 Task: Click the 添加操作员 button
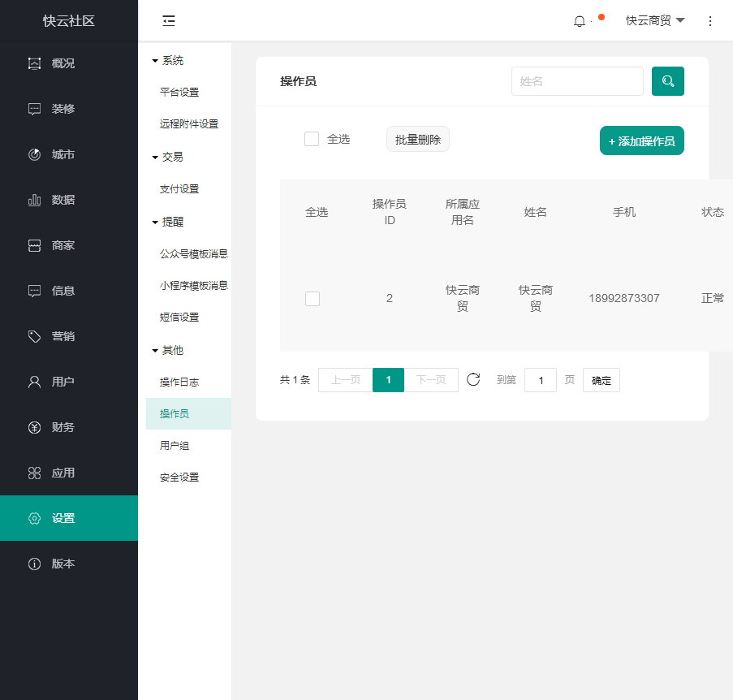(x=641, y=140)
